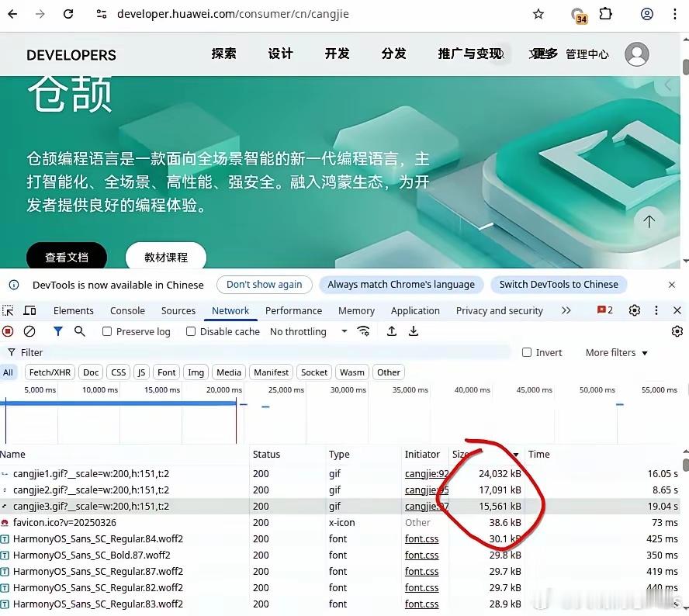The width and height of the screenshot is (689, 616).
Task: Toggle the Font request filter
Action: tap(167, 372)
